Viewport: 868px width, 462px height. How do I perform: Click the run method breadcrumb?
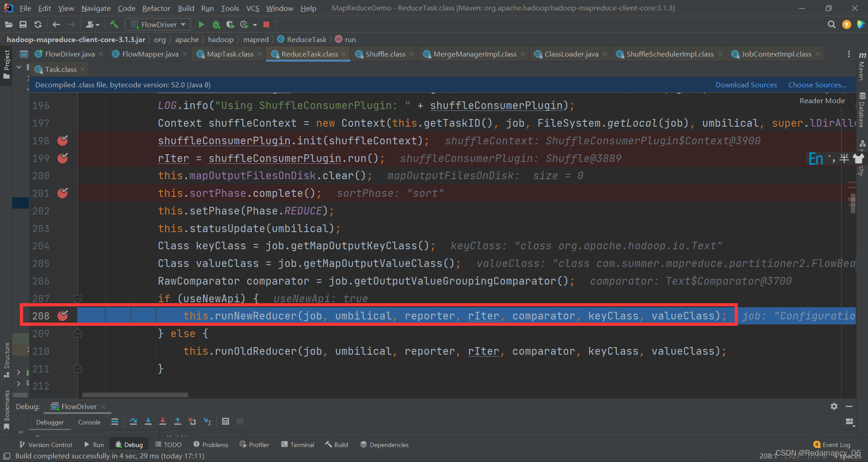coord(345,39)
